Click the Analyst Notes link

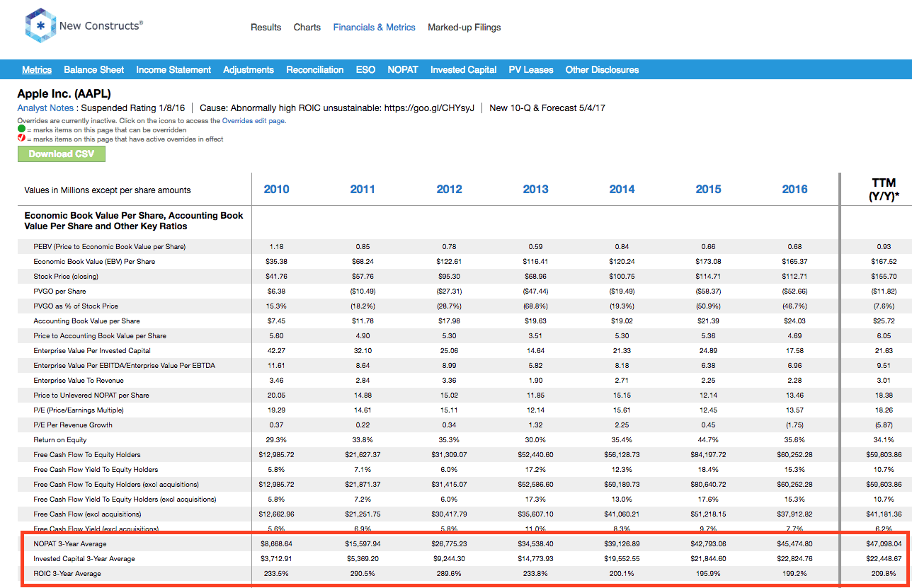click(45, 108)
